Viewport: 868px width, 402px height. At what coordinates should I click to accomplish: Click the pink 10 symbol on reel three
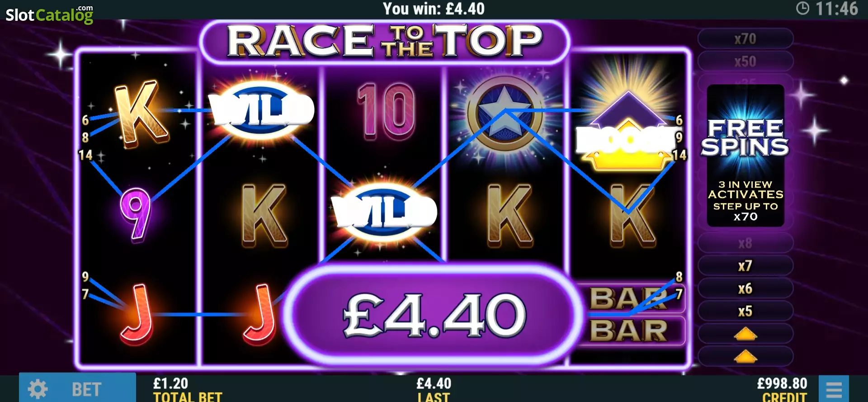point(386,111)
